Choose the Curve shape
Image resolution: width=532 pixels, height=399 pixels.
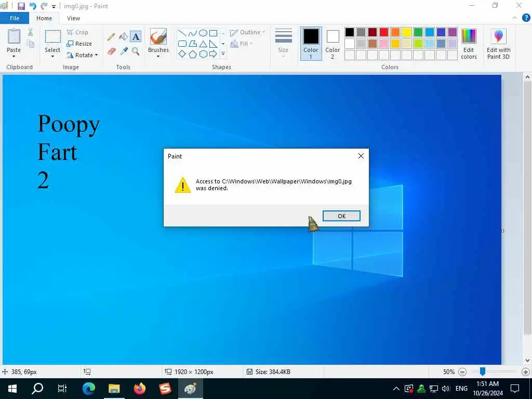tap(193, 33)
